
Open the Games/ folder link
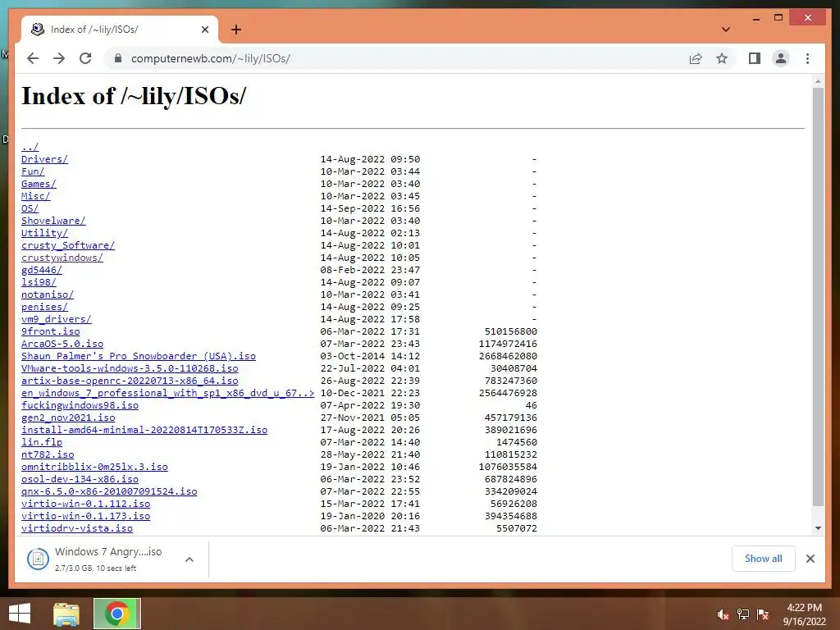tap(39, 184)
